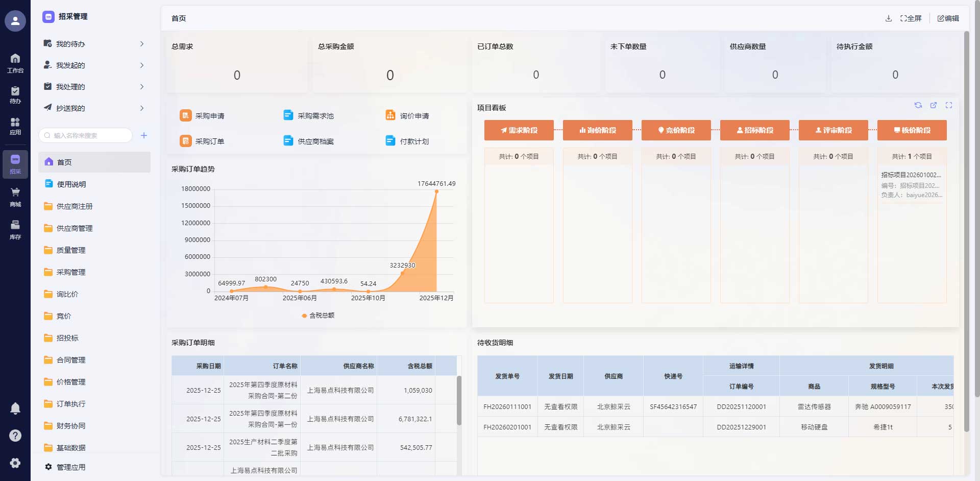This screenshot has height=481, width=980.
Task: Expand 质量管理 folder
Action: pos(94,250)
